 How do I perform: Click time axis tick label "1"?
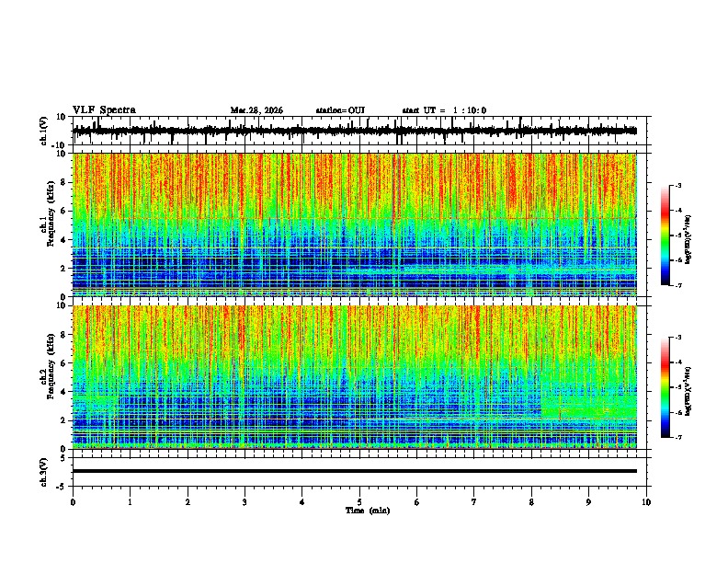pyautogui.click(x=130, y=502)
